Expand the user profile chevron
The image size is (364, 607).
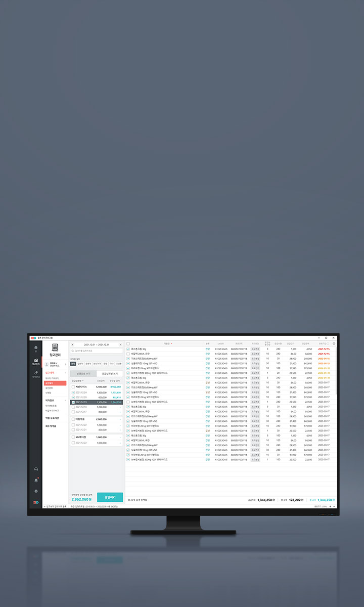click(x=65, y=364)
